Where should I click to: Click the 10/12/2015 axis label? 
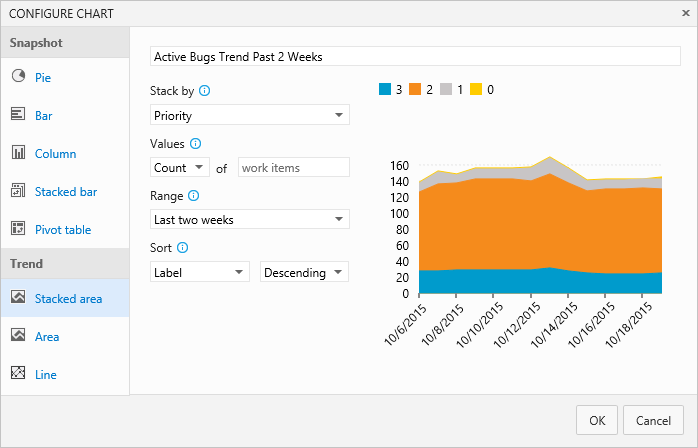coord(517,325)
